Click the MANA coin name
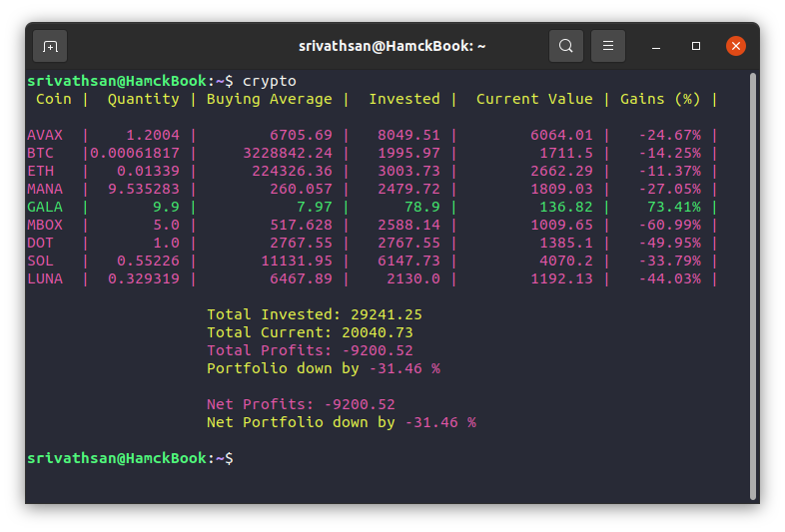The width and height of the screenshot is (785, 532). tap(45, 190)
